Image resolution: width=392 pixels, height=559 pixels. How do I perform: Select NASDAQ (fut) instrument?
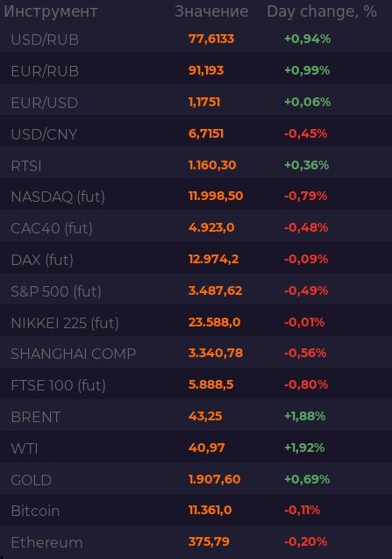click(x=58, y=197)
